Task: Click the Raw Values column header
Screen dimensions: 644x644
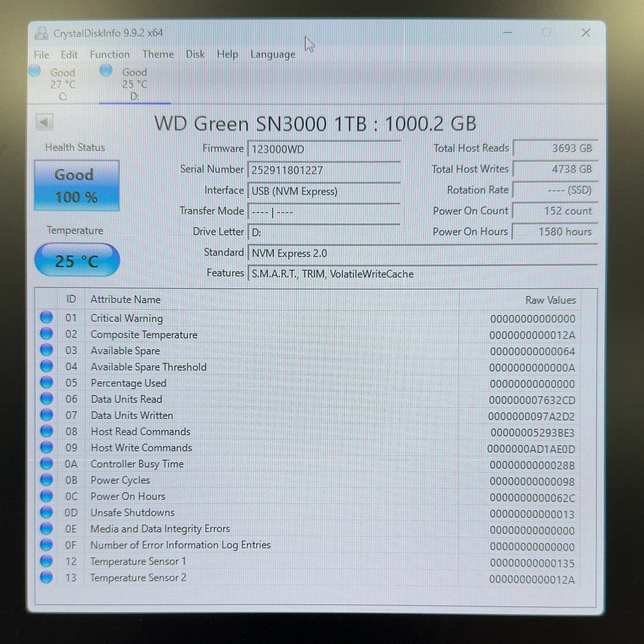Action: (551, 300)
